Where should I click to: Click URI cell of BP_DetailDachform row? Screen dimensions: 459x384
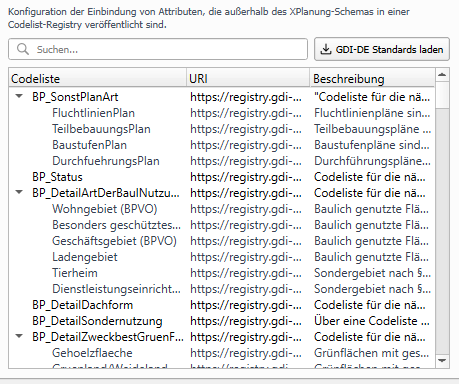(246, 305)
